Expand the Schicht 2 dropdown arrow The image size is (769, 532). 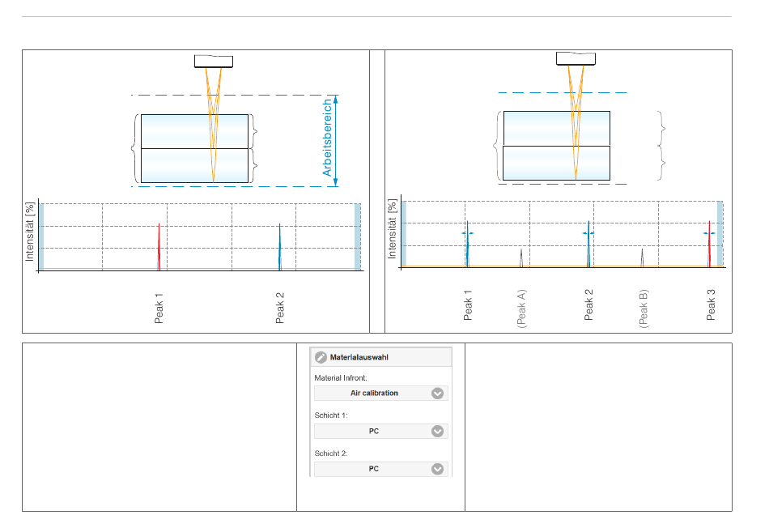[x=437, y=469]
